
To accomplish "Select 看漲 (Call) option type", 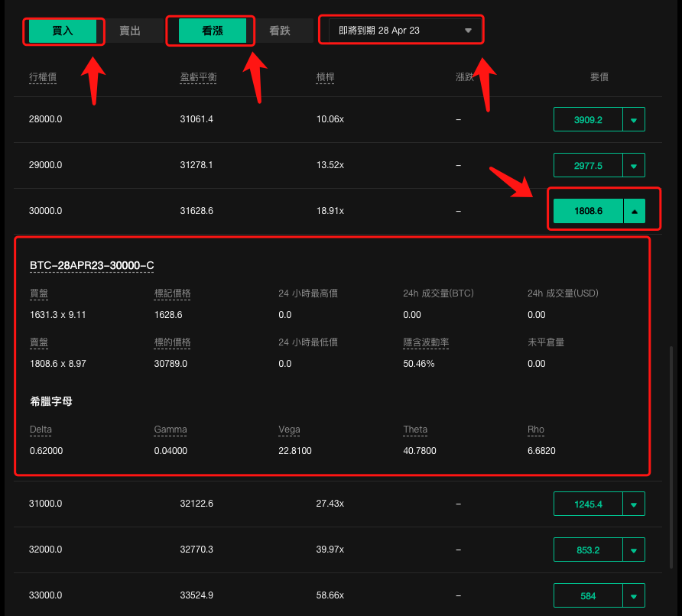I will [213, 31].
